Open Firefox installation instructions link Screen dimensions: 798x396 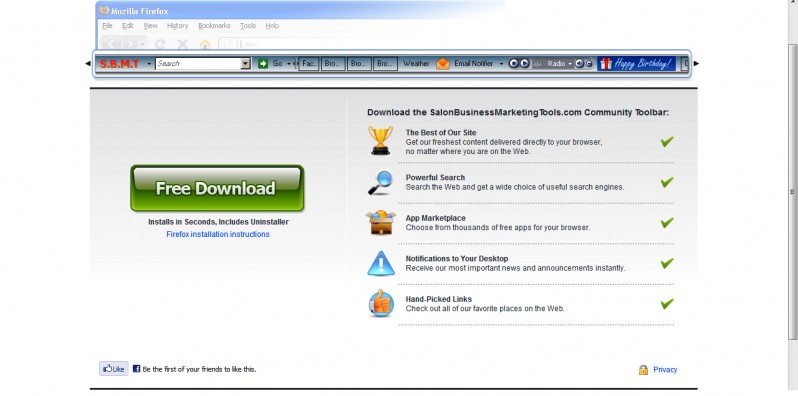[218, 234]
